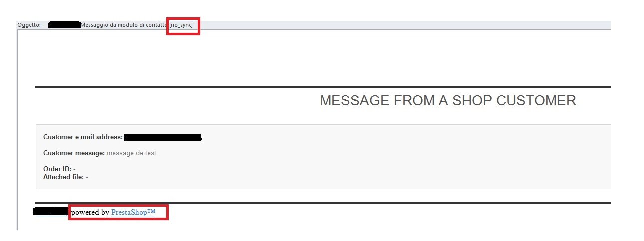The image size is (644, 241).
Task: Click the grey subject bar's empty area
Action: (399, 25)
